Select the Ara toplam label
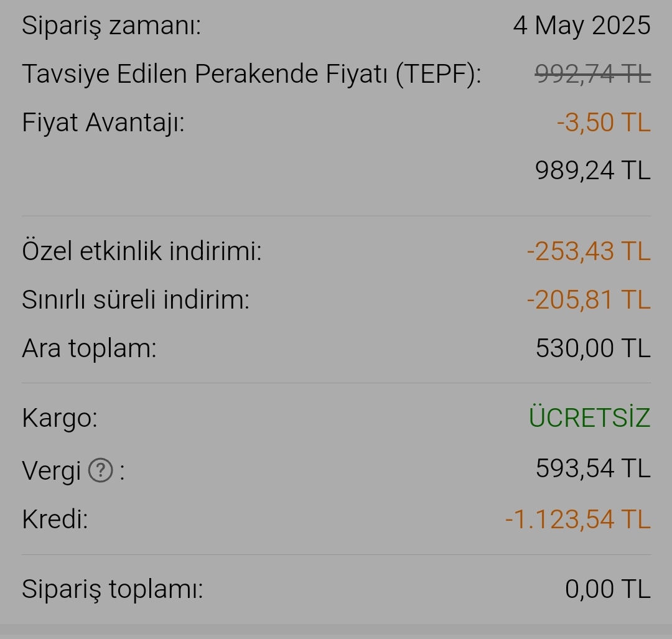The height and width of the screenshot is (639, 672). 89,348
